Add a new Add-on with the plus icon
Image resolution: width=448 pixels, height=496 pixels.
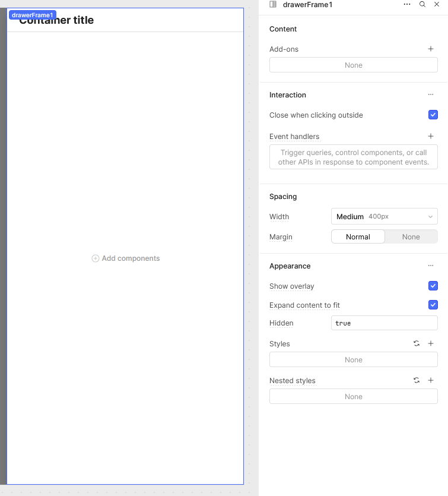coord(431,49)
